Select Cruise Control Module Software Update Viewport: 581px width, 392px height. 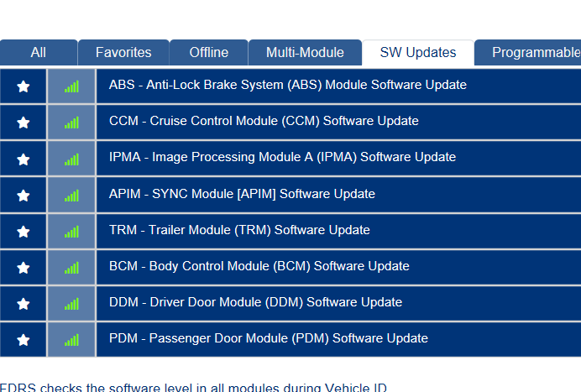(264, 121)
